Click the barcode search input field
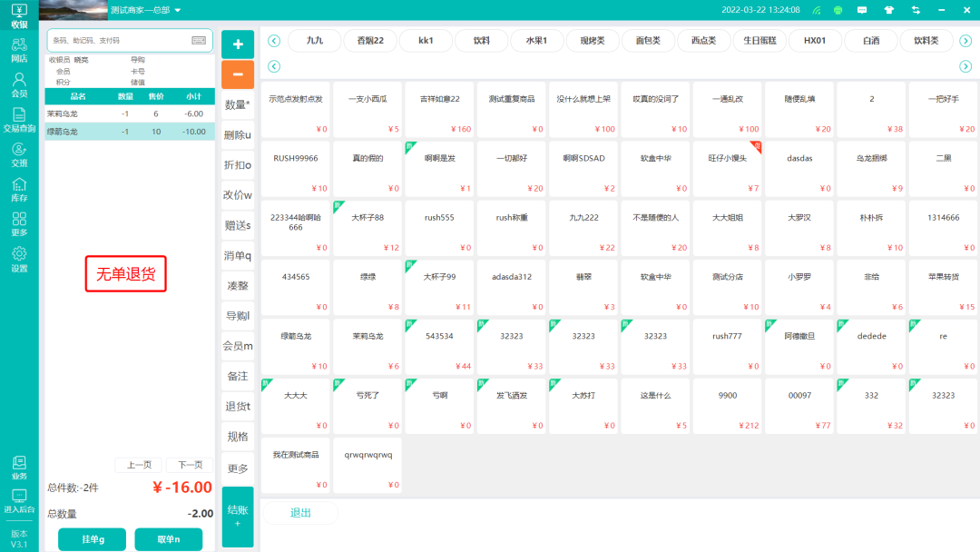The height and width of the screenshot is (552, 980). point(118,41)
